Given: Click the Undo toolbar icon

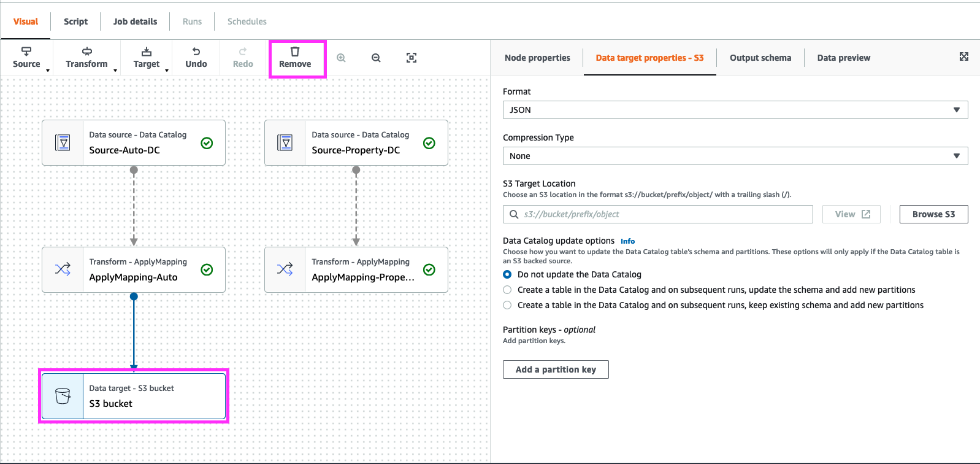Looking at the screenshot, I should click(x=196, y=52).
